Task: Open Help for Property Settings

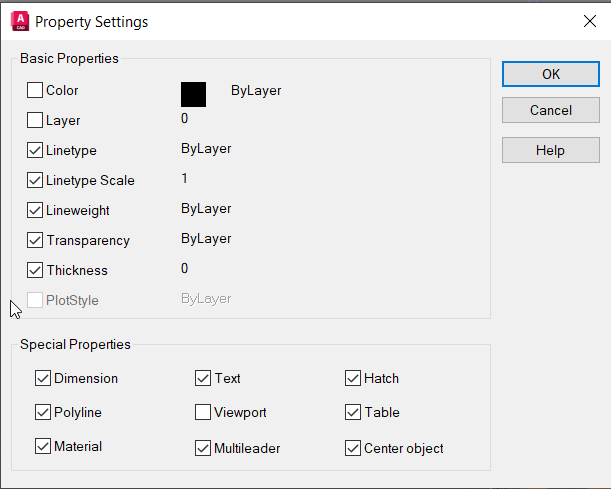Action: (551, 150)
